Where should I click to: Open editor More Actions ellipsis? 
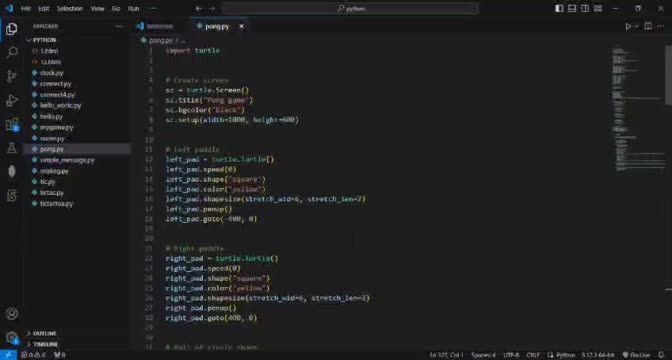(660, 27)
